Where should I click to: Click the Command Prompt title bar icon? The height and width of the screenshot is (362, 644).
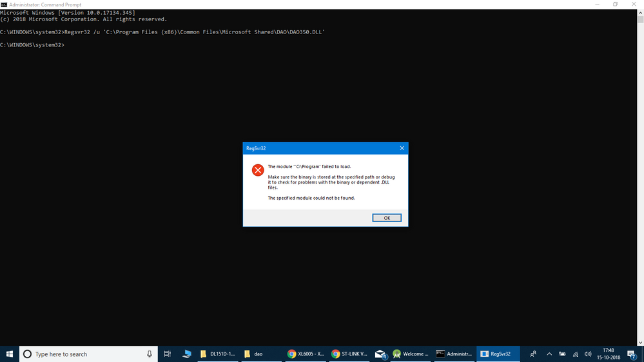pyautogui.click(x=4, y=5)
